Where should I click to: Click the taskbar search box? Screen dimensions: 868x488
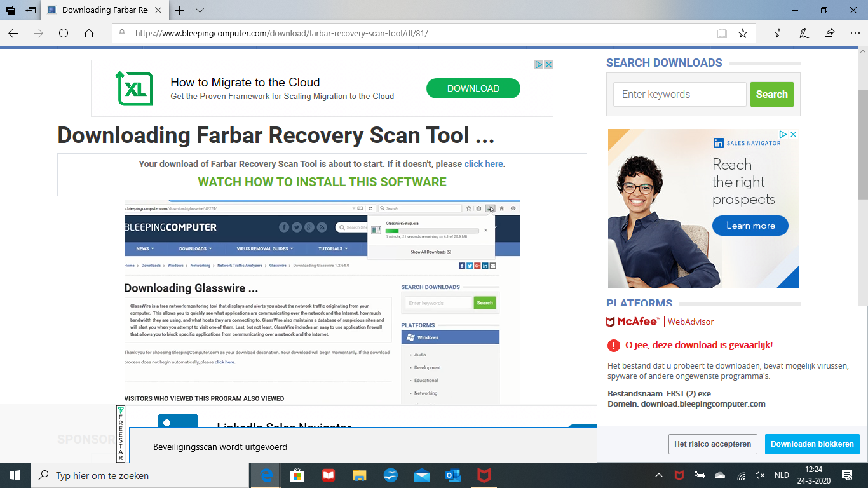tap(139, 475)
